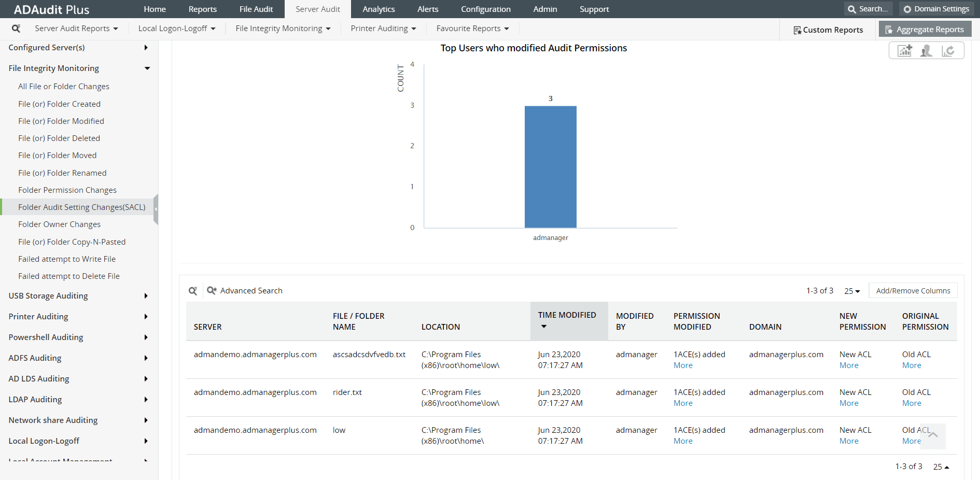
Task: Sort by the TIME MODIFIED column header
Action: point(569,321)
